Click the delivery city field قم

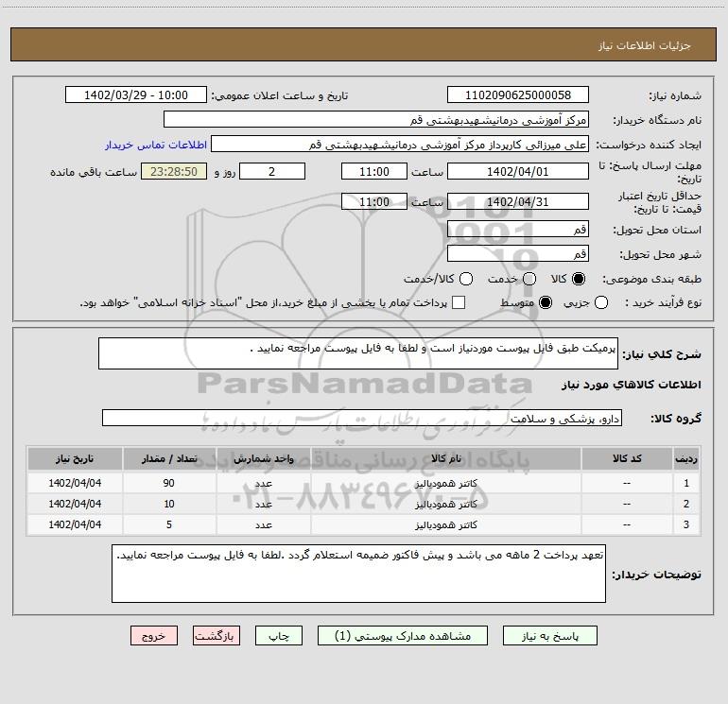(518, 254)
